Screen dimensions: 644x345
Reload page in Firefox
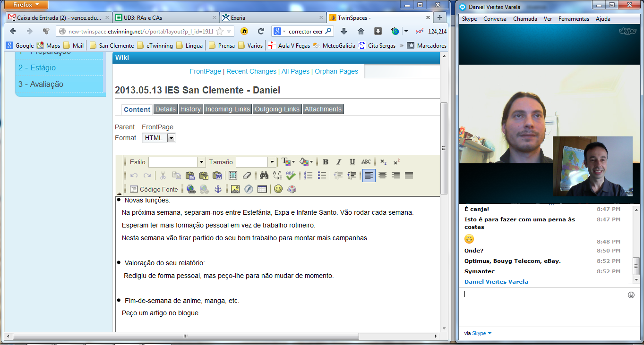pyautogui.click(x=261, y=32)
